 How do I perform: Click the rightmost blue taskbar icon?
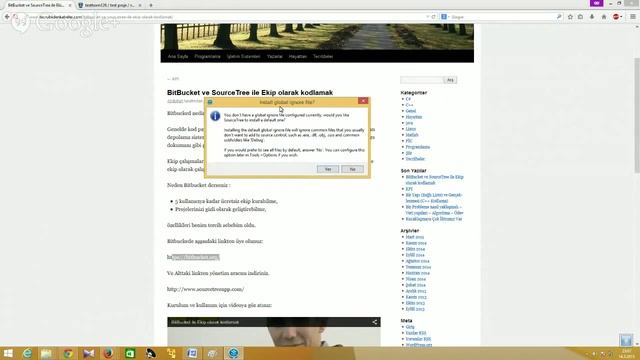233,353
